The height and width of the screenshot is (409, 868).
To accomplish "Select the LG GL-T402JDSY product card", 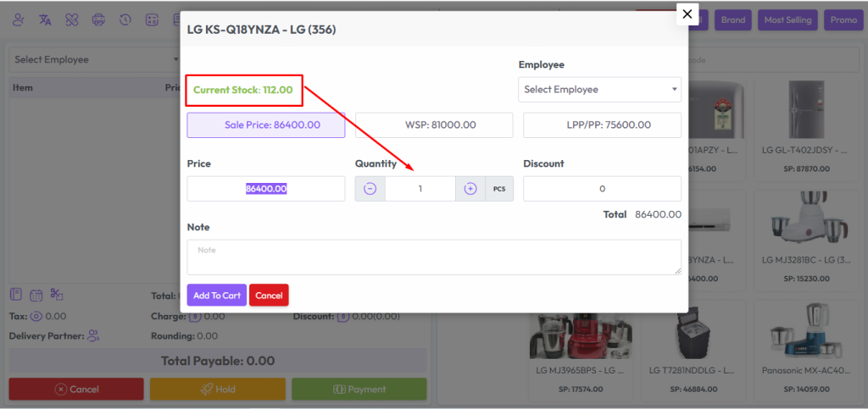I will tap(808, 128).
